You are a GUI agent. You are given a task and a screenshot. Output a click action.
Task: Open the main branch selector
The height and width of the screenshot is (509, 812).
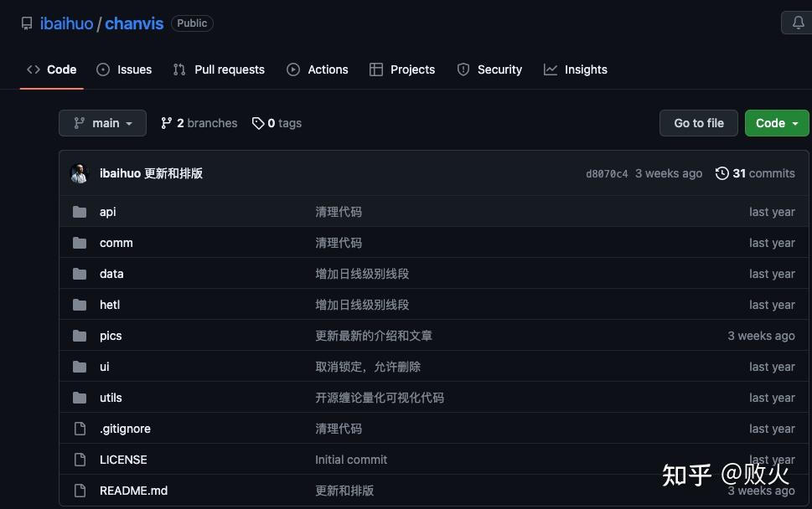coord(102,122)
